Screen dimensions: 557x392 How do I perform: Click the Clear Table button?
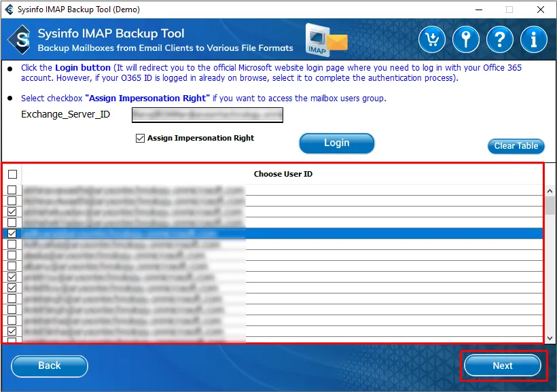(516, 146)
